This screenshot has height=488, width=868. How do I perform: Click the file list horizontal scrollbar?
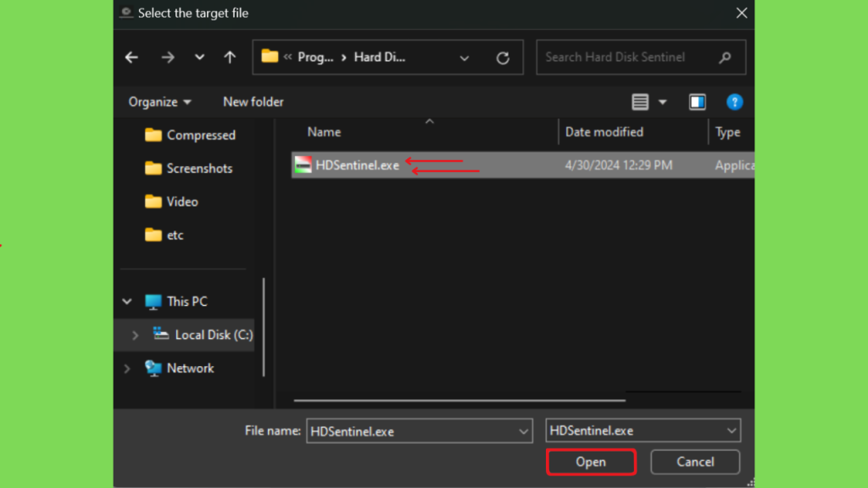459,400
